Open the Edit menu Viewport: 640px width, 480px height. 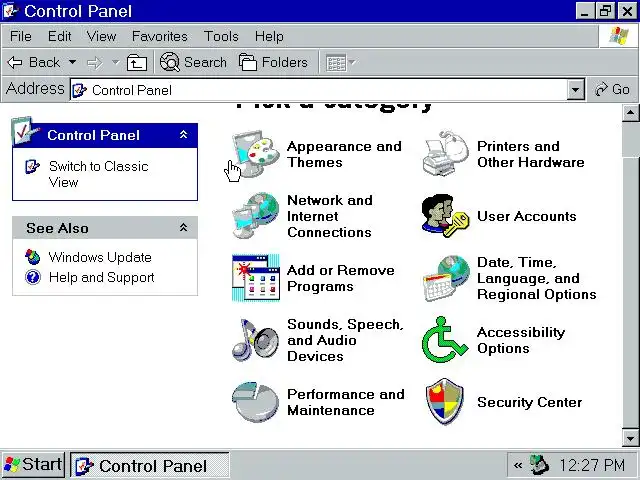click(x=60, y=36)
